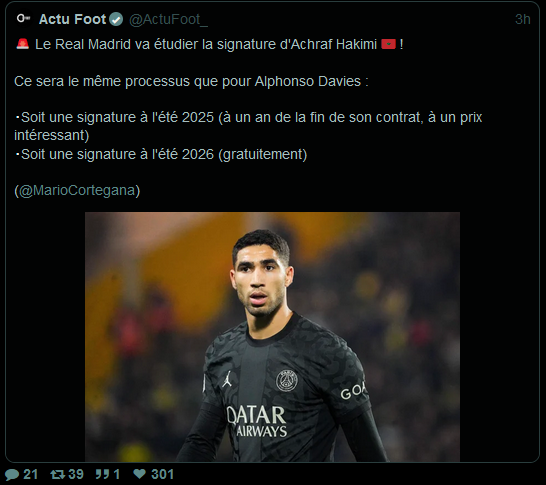
Task: Click the bullet line about été 2026
Action: click(x=161, y=154)
